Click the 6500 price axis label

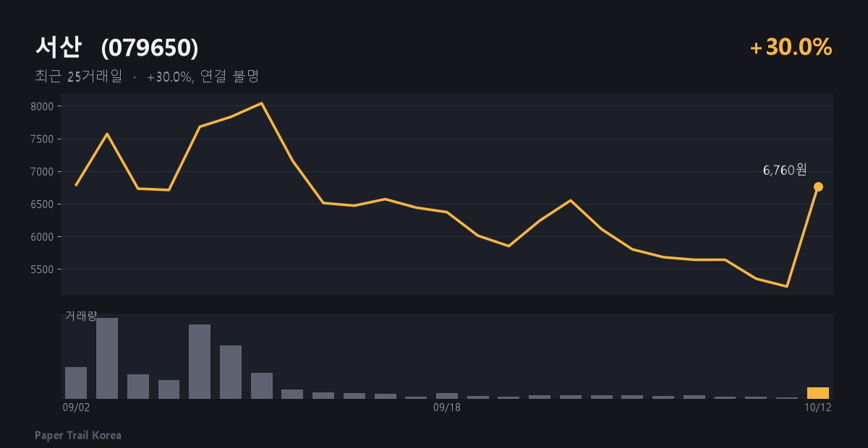coord(43,204)
